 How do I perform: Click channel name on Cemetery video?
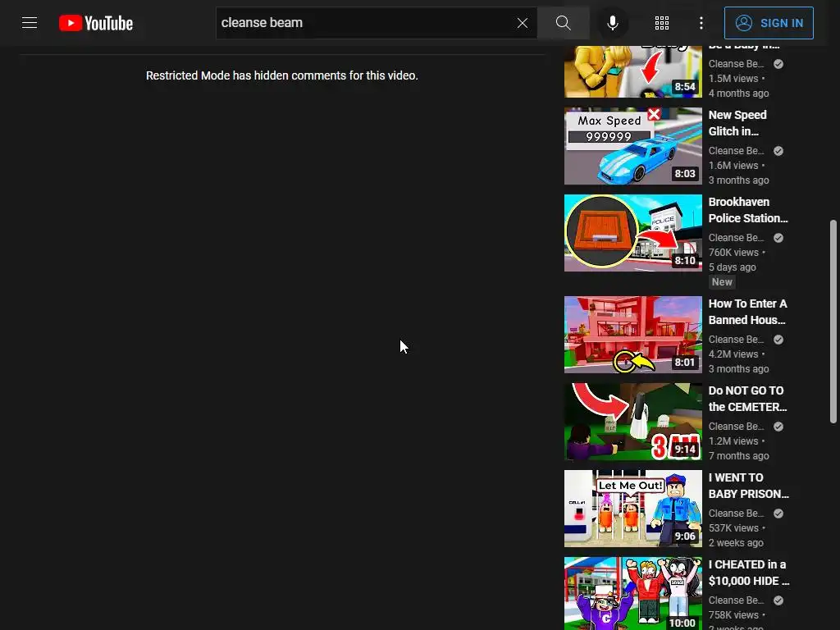[737, 427]
